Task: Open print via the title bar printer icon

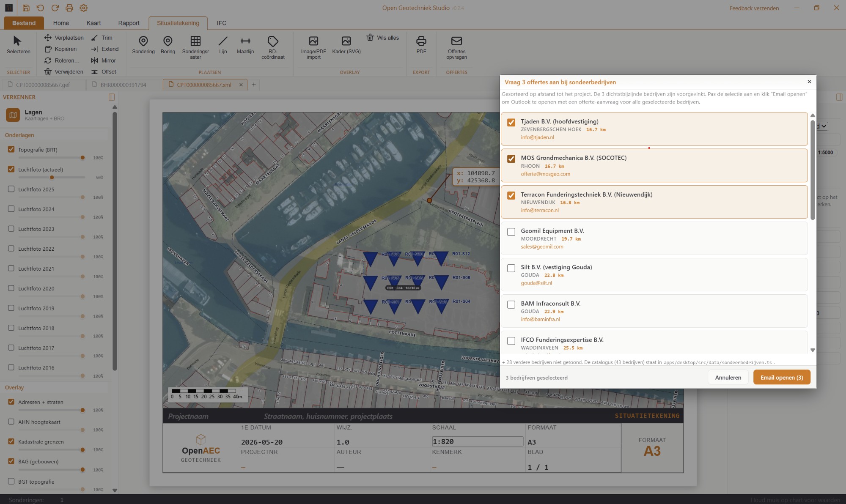Action: click(x=69, y=8)
